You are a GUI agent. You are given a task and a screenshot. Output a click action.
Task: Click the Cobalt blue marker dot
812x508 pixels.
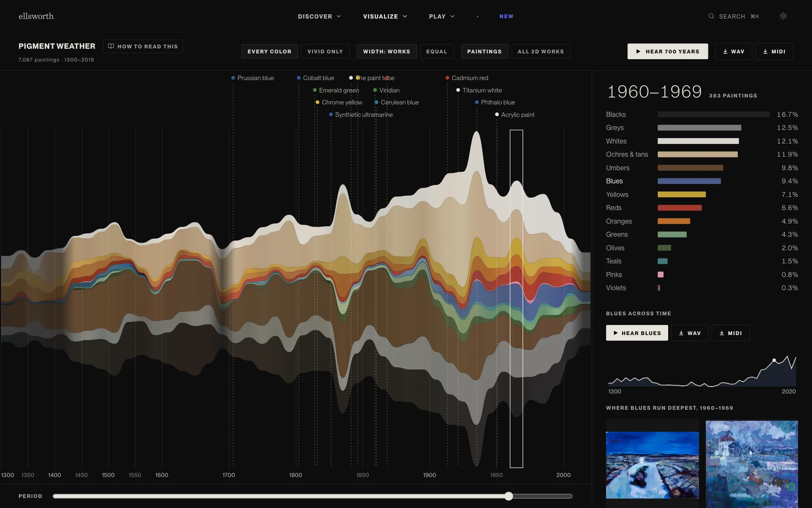[299, 78]
